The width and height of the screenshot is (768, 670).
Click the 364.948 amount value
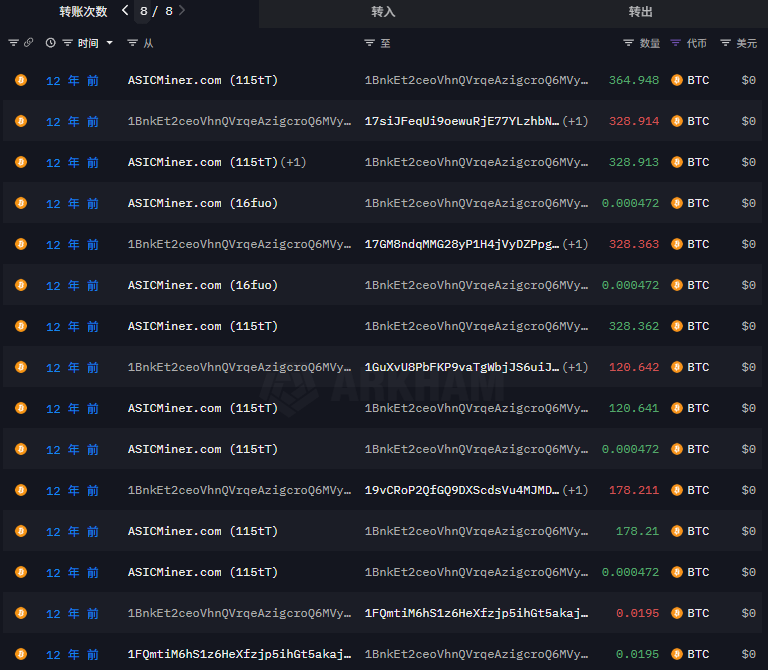coord(634,80)
